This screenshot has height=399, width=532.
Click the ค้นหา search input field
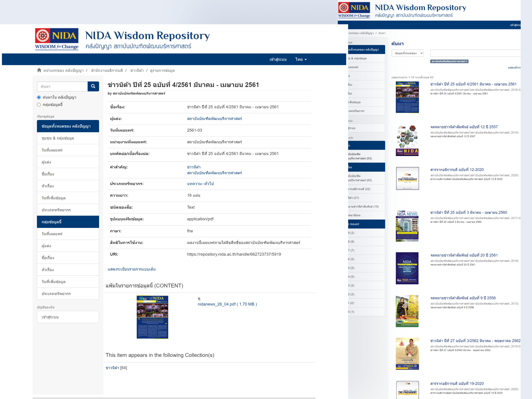(x=62, y=86)
